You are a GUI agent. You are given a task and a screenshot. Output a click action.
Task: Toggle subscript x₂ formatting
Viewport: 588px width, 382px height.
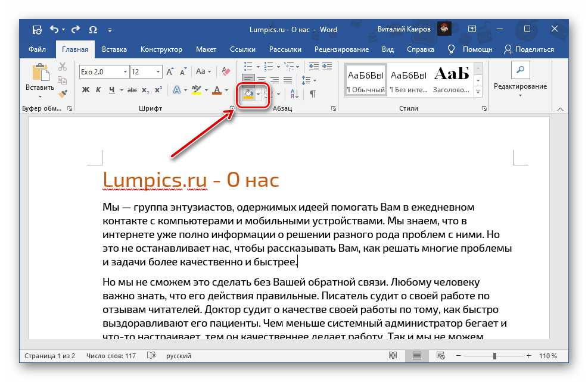(x=145, y=90)
